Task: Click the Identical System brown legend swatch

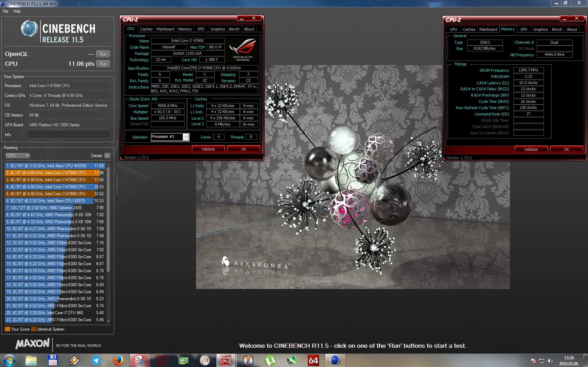Action: (x=34, y=329)
